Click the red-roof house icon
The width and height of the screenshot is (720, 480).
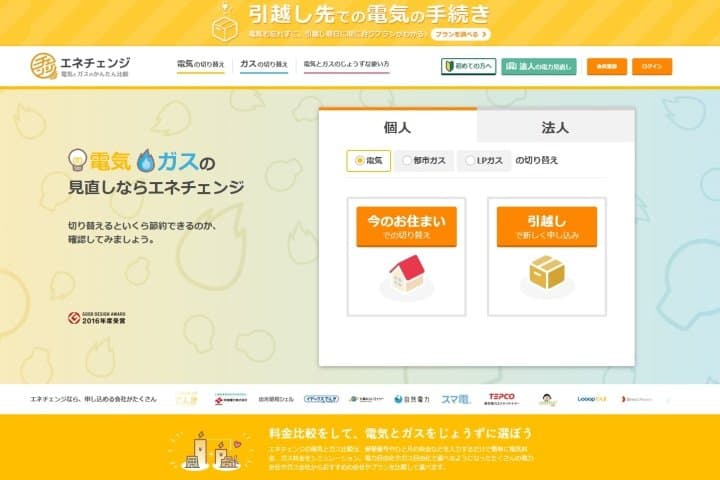[407, 274]
